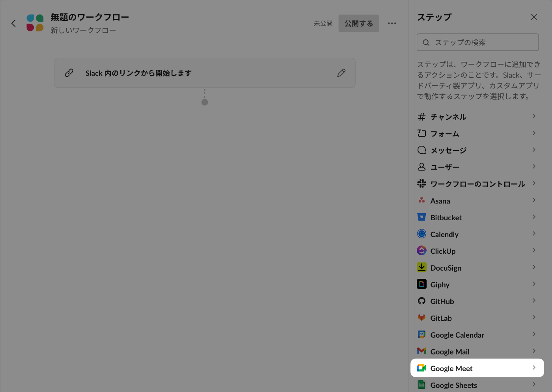Click the Google Sheets logo icon

tap(421, 385)
